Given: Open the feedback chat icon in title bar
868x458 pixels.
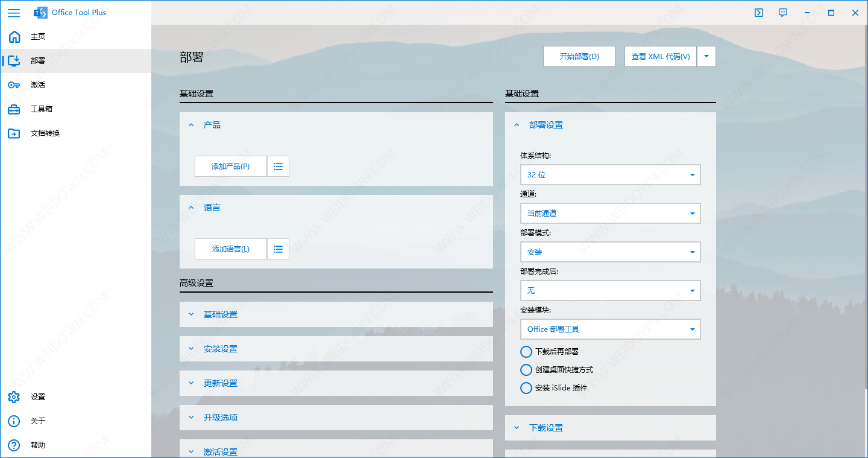Looking at the screenshot, I should (783, 13).
